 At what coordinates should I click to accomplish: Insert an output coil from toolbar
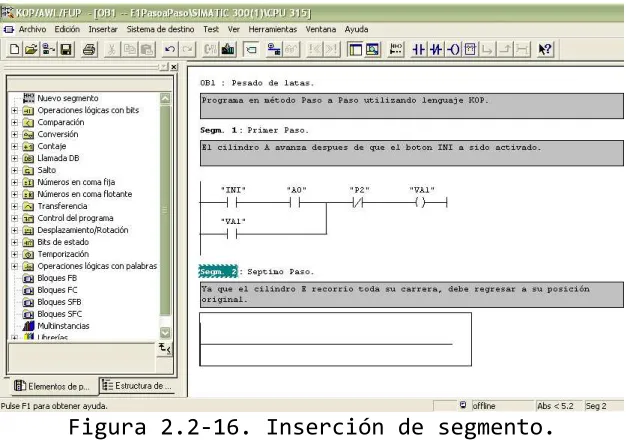click(453, 50)
